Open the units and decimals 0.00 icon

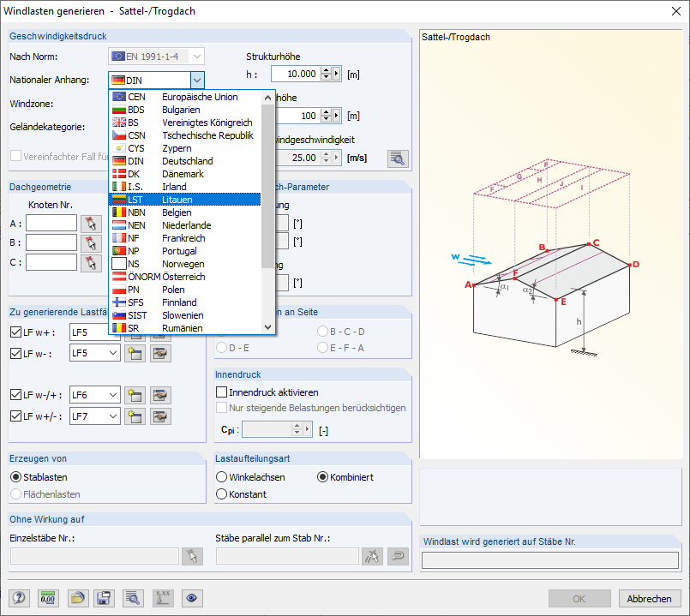[x=47, y=598]
